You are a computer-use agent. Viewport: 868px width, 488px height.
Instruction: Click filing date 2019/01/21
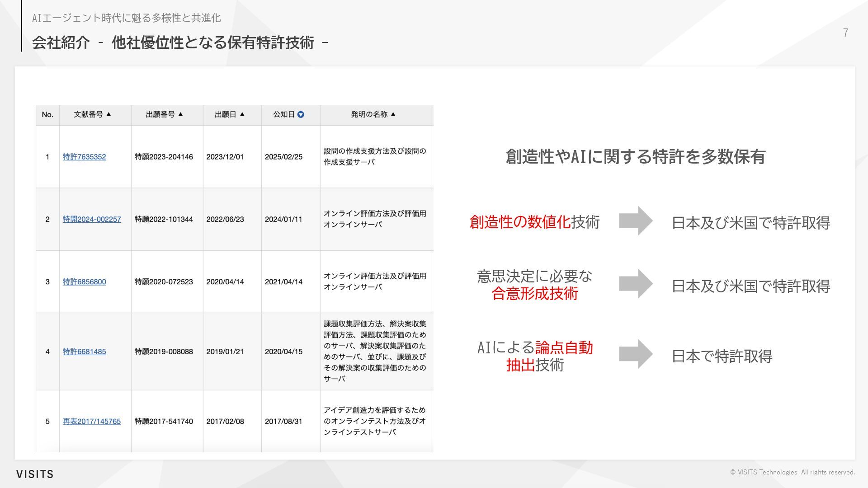point(225,352)
